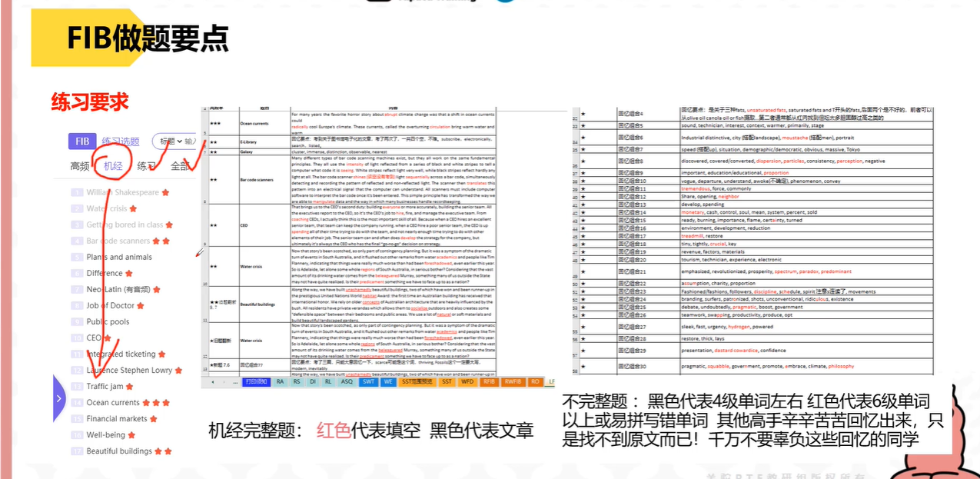Open Traffic jam question
980x479 pixels.
105,386
